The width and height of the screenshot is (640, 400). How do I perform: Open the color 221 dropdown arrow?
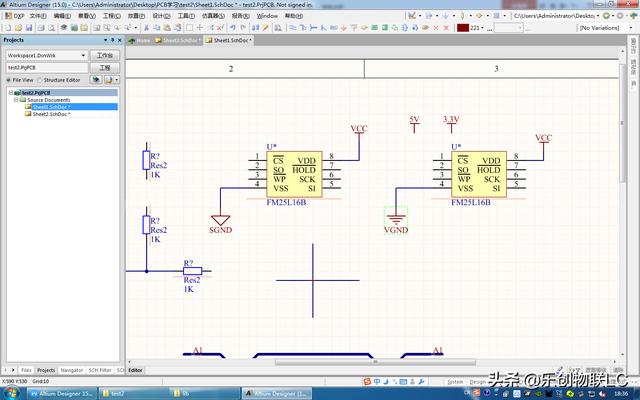coord(482,28)
